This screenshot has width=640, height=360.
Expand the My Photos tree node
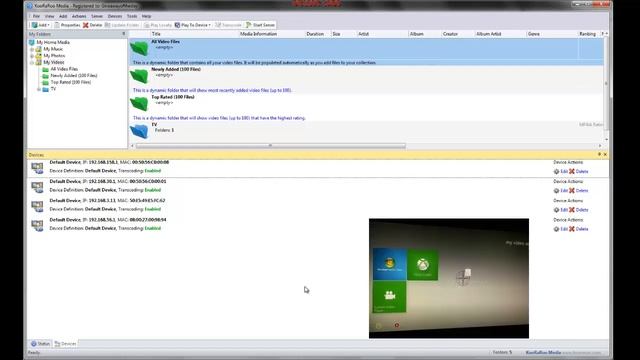pyautogui.click(x=32, y=56)
